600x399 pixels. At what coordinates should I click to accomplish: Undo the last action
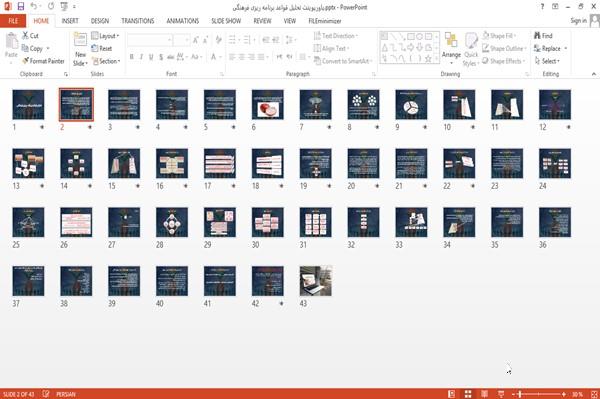click(x=34, y=7)
